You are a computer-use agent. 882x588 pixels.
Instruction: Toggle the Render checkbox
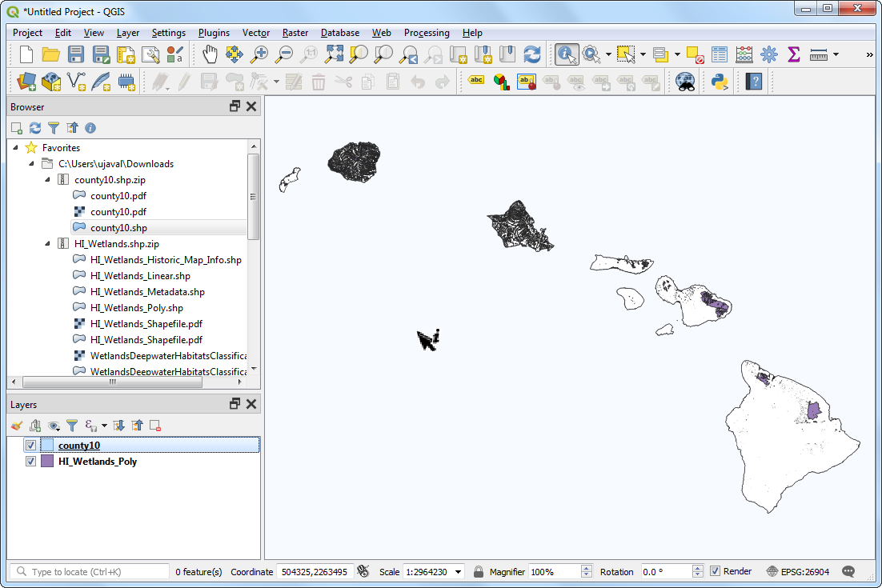tap(716, 571)
